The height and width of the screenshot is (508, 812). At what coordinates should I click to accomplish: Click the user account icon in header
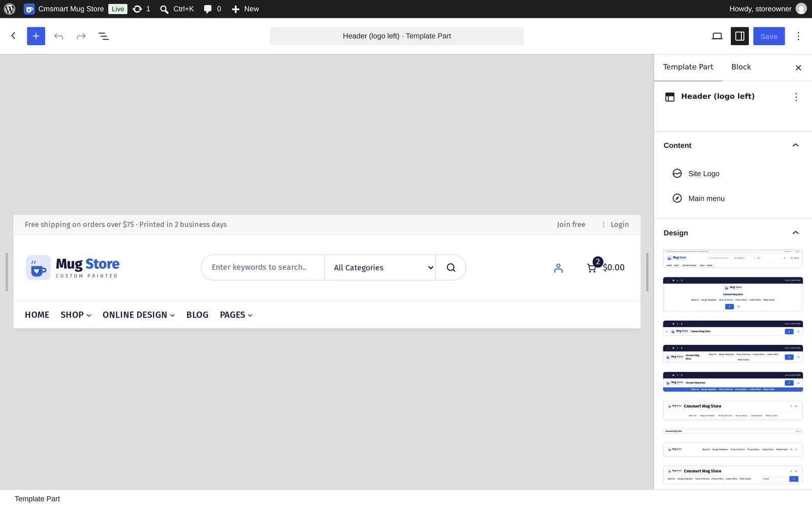click(558, 268)
